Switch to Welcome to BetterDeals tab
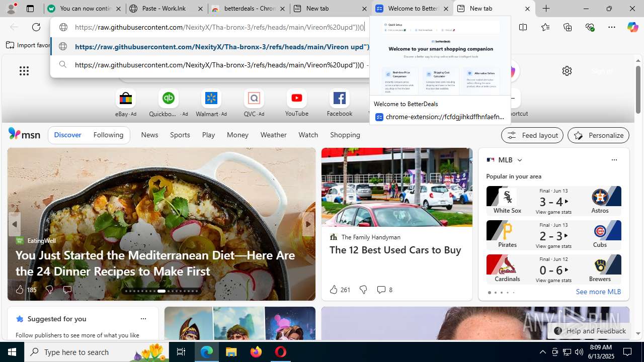This screenshot has height=362, width=644. click(412, 9)
